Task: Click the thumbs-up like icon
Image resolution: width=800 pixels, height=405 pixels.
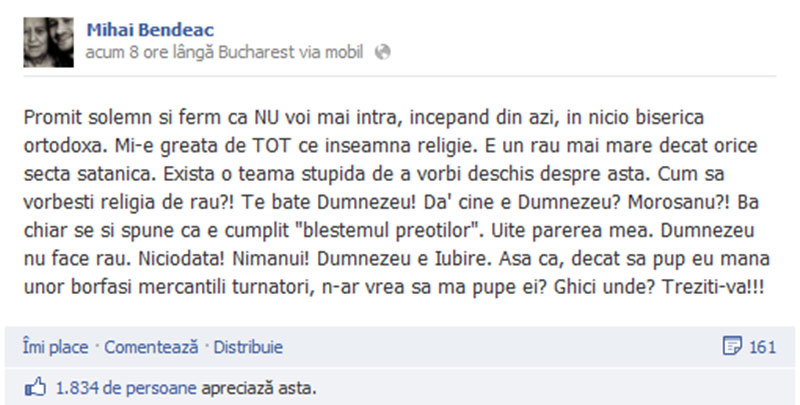Action: pos(35,388)
